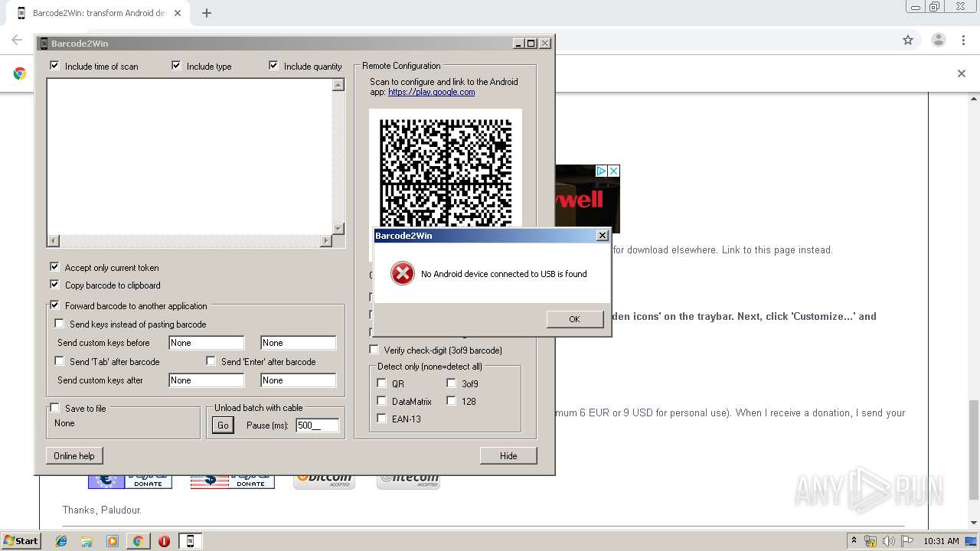Click first 'Send custom keys before' field
Image resolution: width=980 pixels, height=551 pixels.
click(207, 343)
